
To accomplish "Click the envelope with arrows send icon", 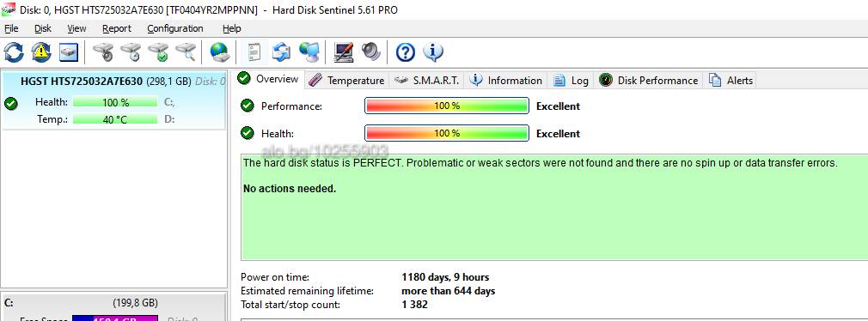I will [281, 52].
